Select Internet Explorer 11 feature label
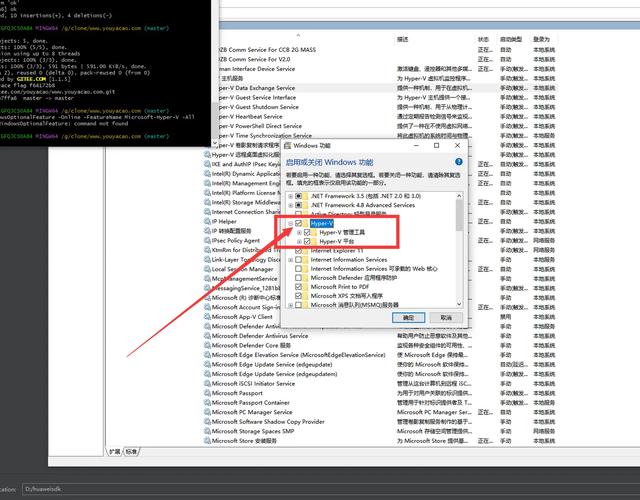Screen dimensions: 640x500 coord(337,251)
